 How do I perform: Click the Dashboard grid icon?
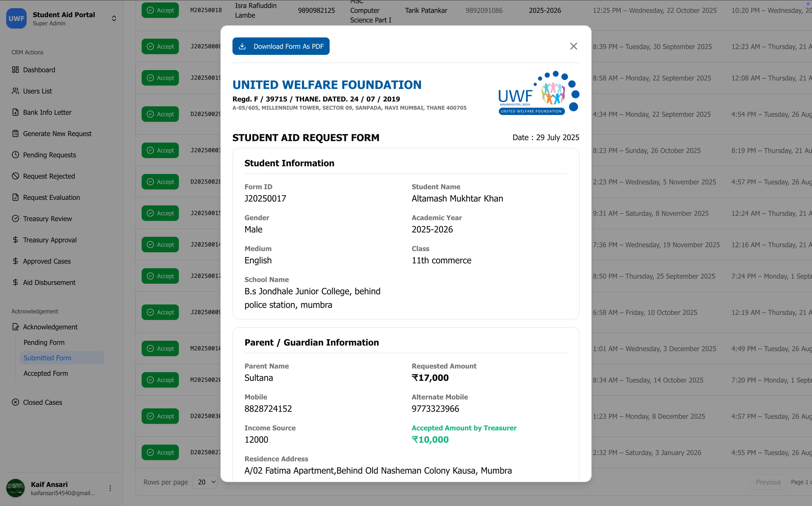pos(15,70)
